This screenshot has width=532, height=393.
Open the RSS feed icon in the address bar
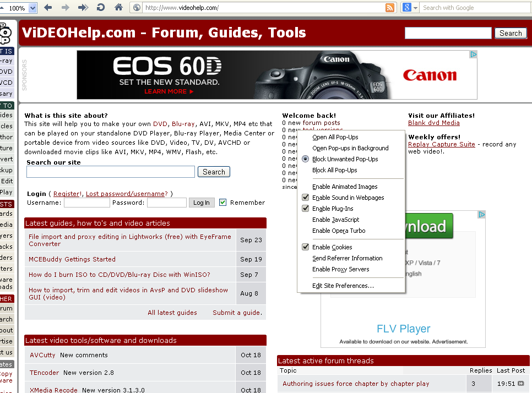point(390,8)
